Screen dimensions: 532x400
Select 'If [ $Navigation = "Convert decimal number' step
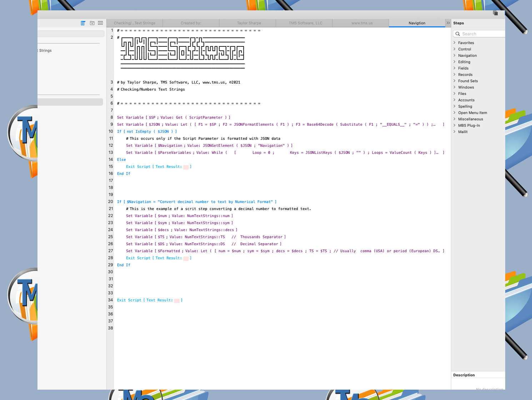[197, 202]
